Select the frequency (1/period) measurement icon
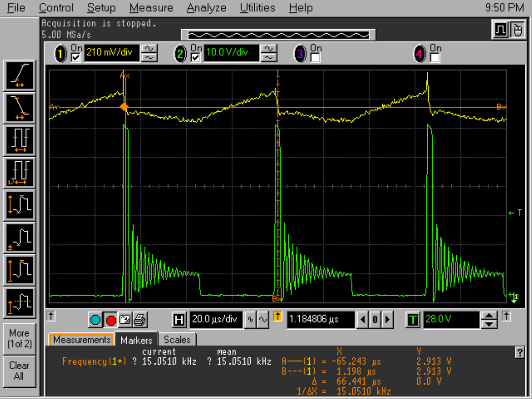The width and height of the screenshot is (532, 399). pyautogui.click(x=20, y=173)
